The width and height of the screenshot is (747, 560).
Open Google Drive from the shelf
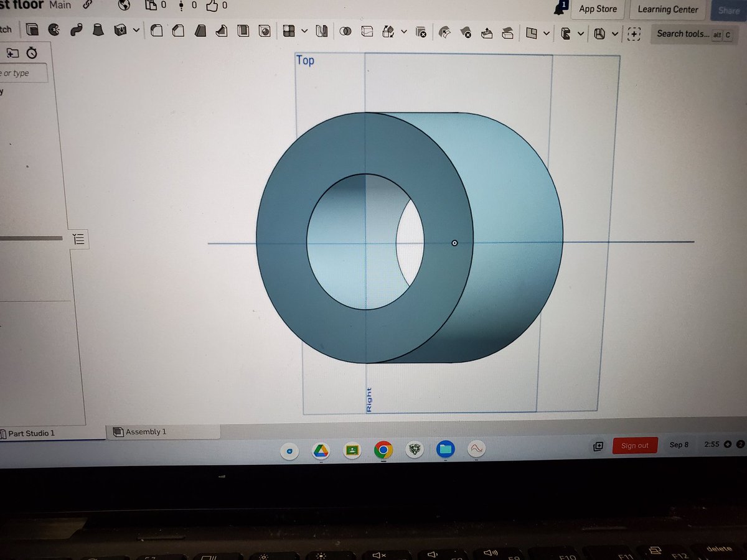[321, 450]
